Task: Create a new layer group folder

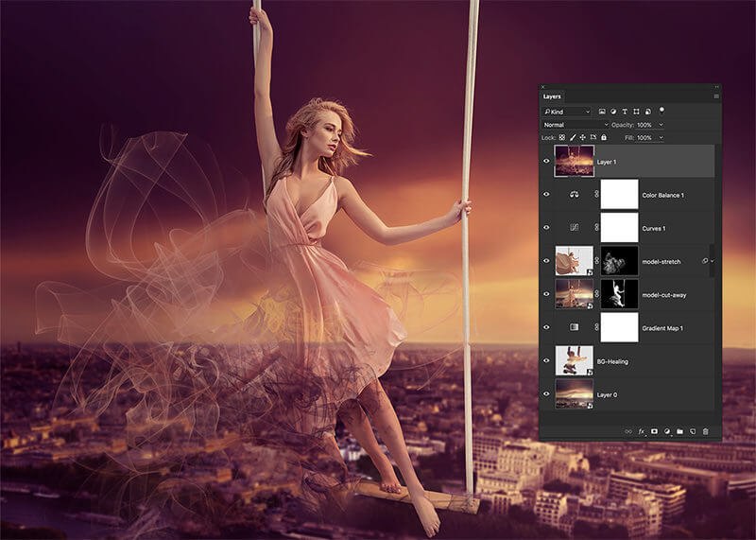Action: pos(679,431)
